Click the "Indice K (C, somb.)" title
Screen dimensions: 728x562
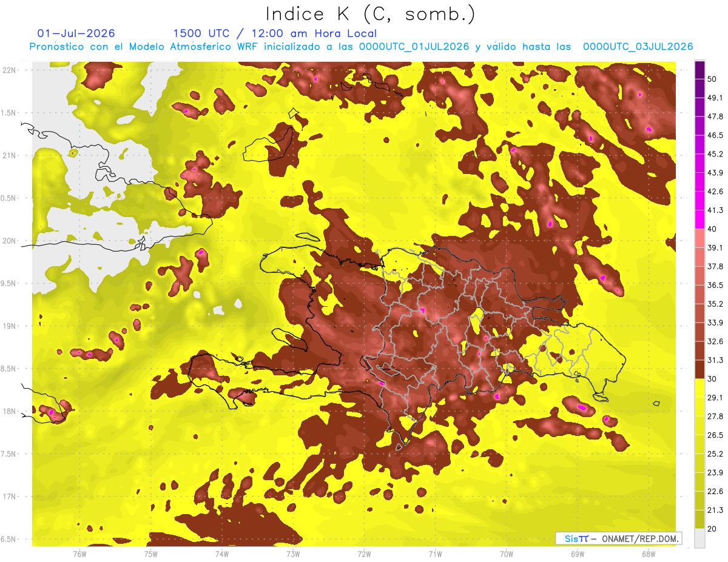click(x=370, y=15)
